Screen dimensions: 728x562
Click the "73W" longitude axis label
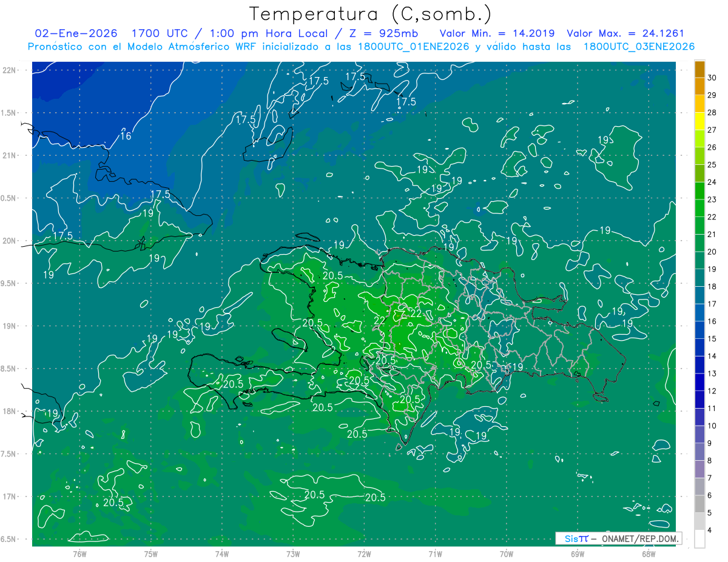(x=293, y=554)
